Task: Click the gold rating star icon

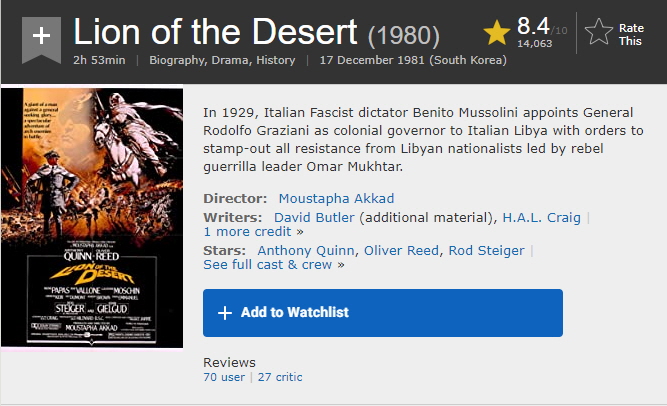Action: tap(497, 34)
